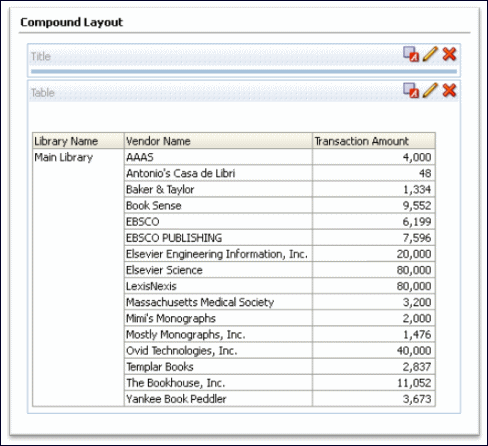488x446 pixels.
Task: Click the 20,000 transaction amount cell
Action: pos(374,254)
